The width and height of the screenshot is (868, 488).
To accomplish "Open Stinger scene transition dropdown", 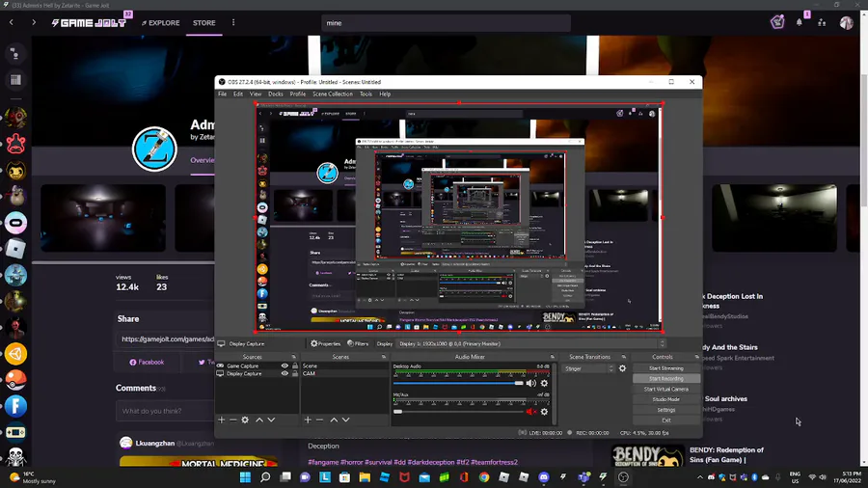I will pyautogui.click(x=589, y=368).
